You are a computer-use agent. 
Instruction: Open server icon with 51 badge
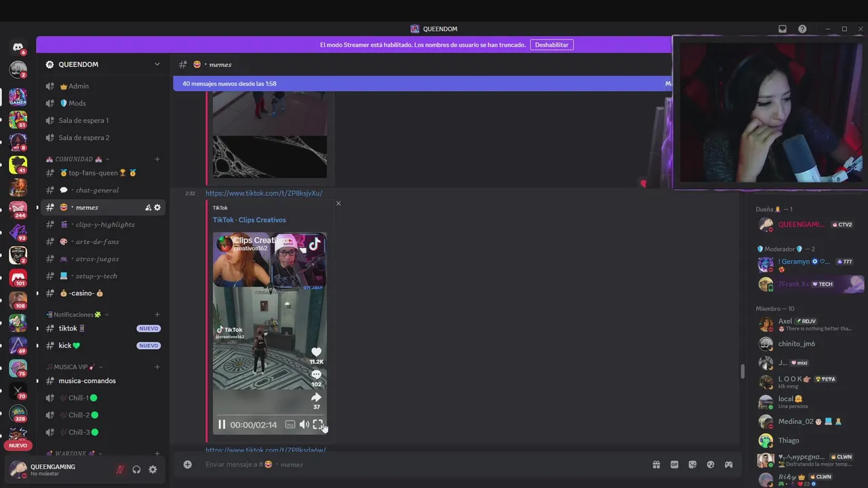point(18,119)
